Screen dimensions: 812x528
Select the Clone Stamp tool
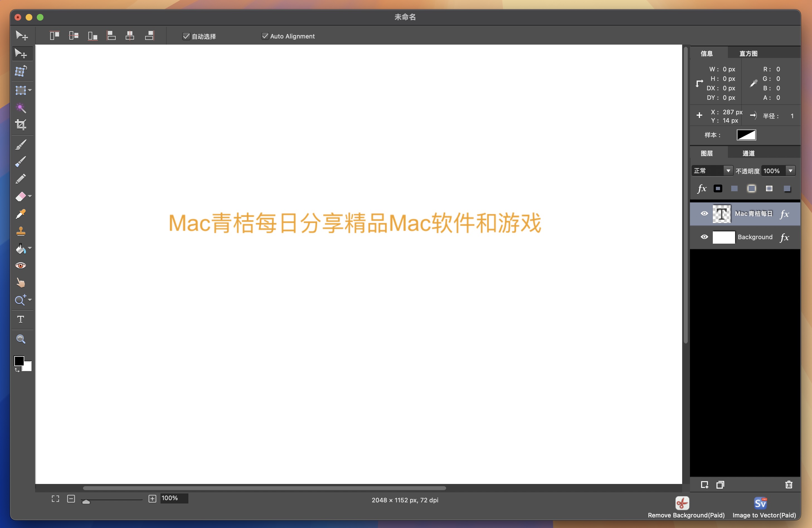click(x=21, y=231)
